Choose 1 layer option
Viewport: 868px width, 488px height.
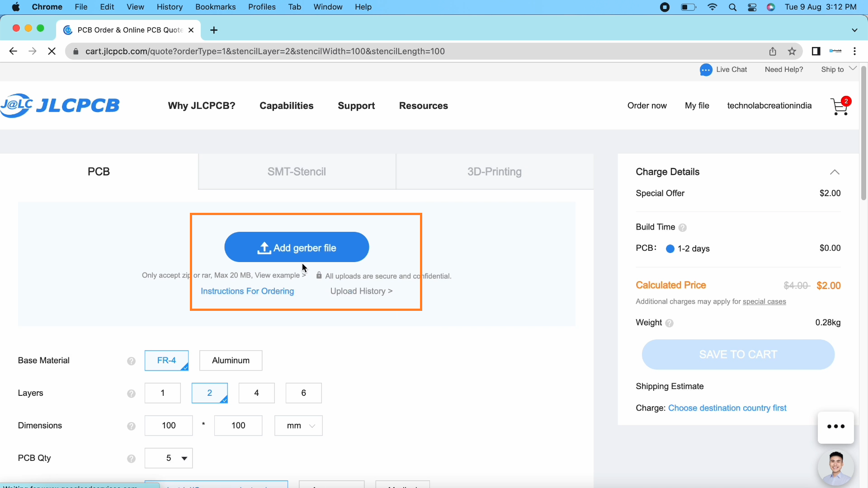click(163, 393)
